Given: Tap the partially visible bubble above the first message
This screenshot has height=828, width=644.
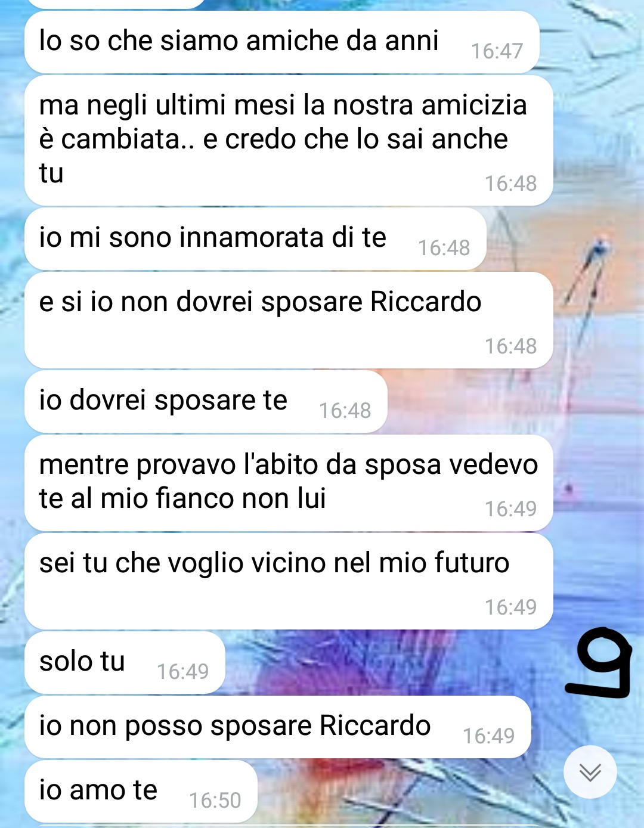Looking at the screenshot, I should click(116, 4).
